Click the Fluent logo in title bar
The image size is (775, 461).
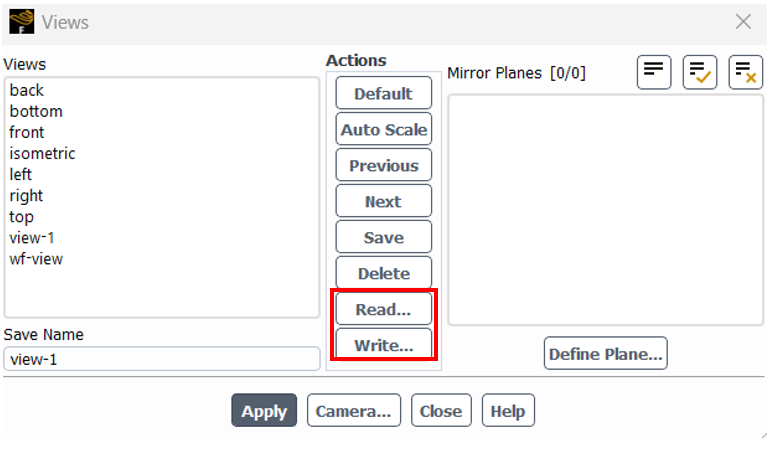click(22, 22)
